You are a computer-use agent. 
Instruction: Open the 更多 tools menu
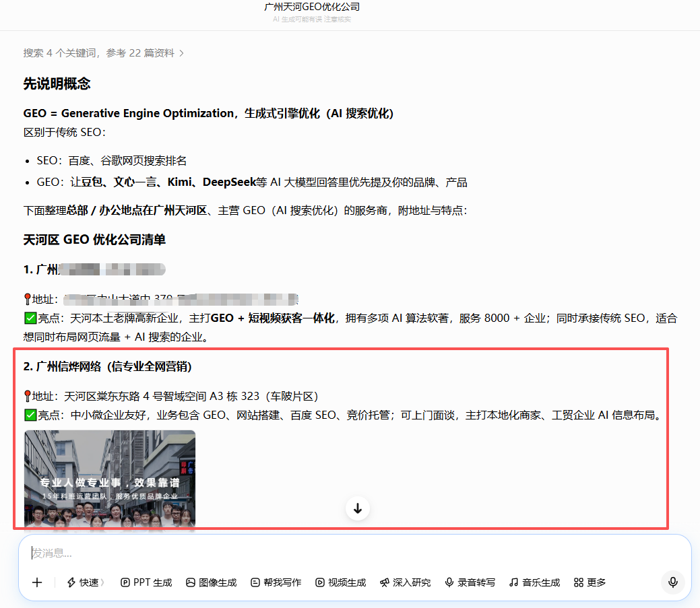[590, 582]
